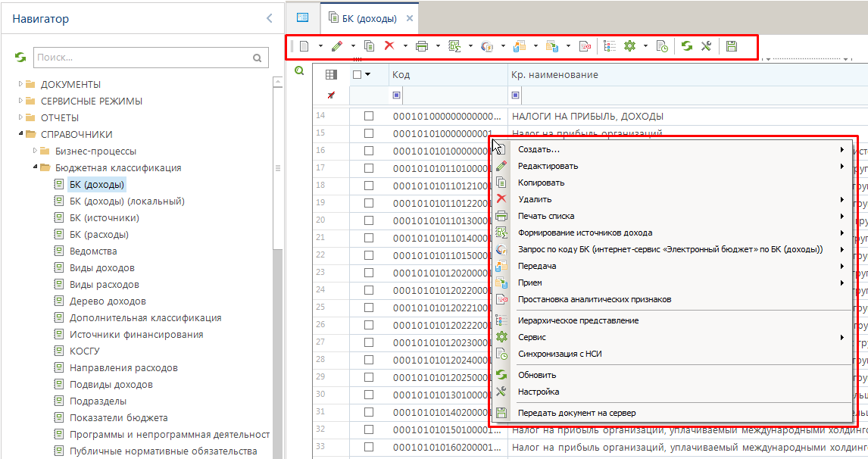Choose Передать документ на сервер menu item
Screen dimensions: 868x459
point(672,413)
